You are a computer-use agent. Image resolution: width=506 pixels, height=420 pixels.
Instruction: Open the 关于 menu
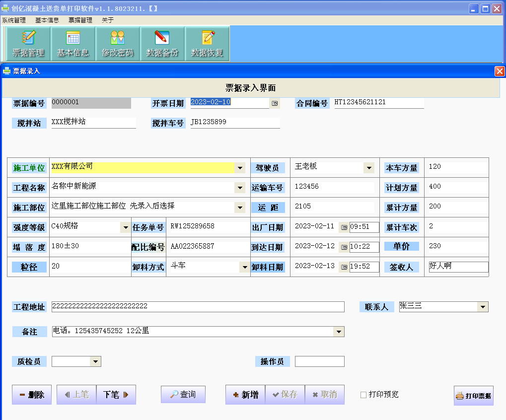107,20
